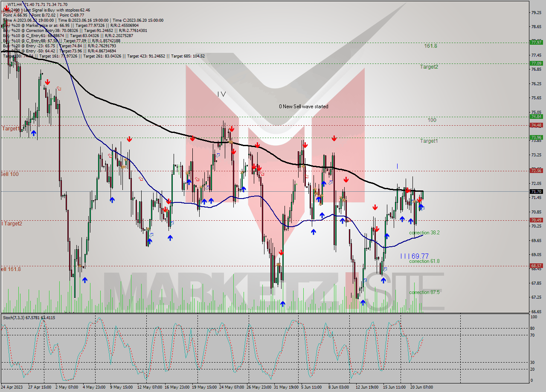This screenshot has width=546, height=392.
Task: Click the red 68.57 price tag
Action: (536, 265)
